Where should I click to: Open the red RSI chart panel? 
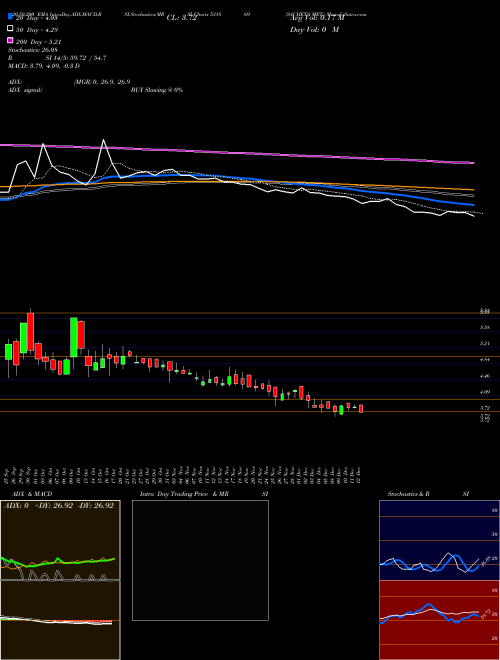click(x=439, y=620)
